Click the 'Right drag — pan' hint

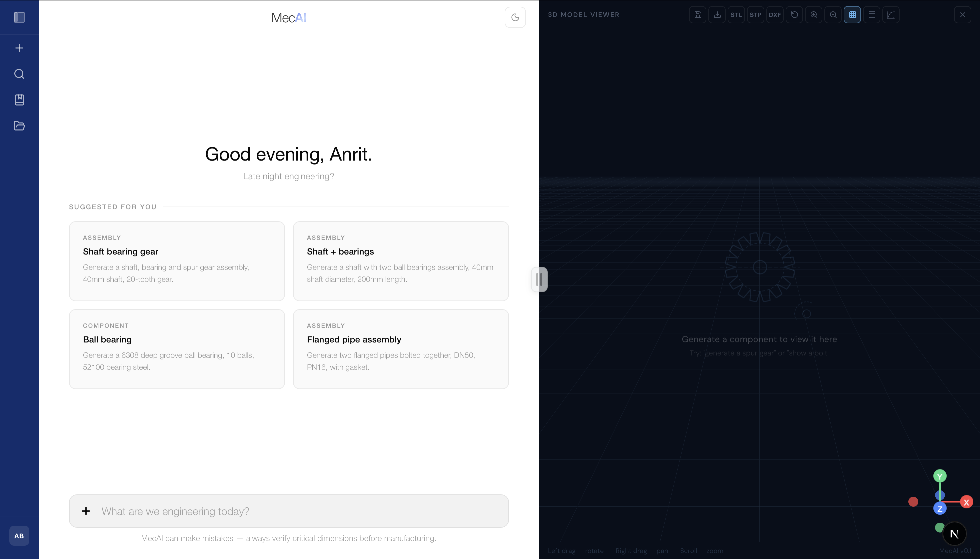[x=642, y=551]
